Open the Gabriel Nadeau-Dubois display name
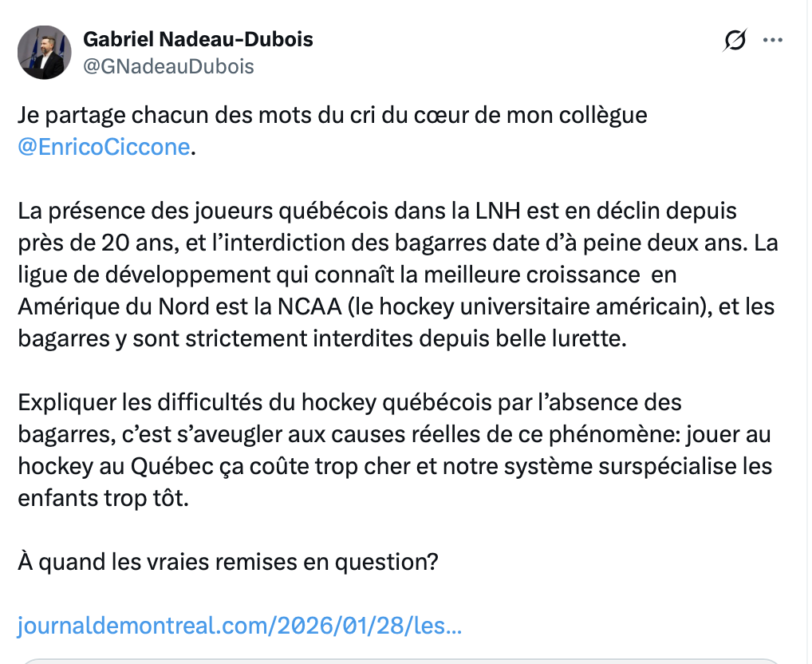 (198, 39)
